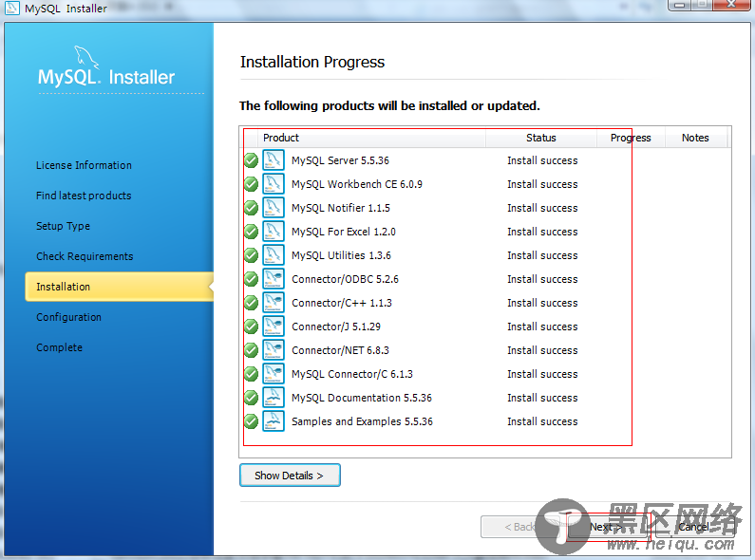Image resolution: width=755 pixels, height=560 pixels.
Task: Click green check beside Connector/C++ 1.1.3
Action: [x=251, y=303]
